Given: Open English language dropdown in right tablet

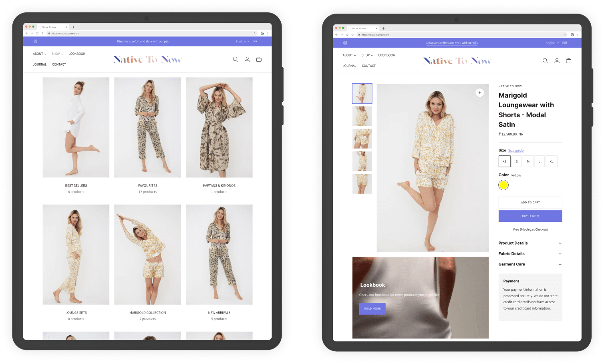Looking at the screenshot, I should tap(552, 43).
